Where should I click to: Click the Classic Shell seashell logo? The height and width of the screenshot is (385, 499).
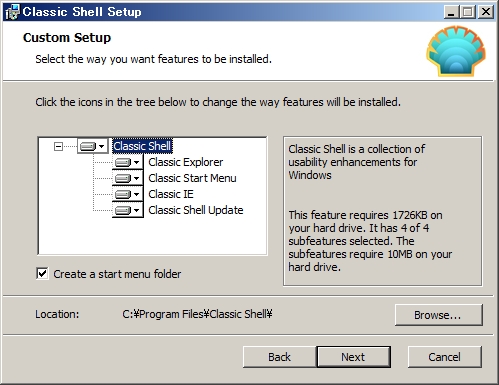(456, 51)
